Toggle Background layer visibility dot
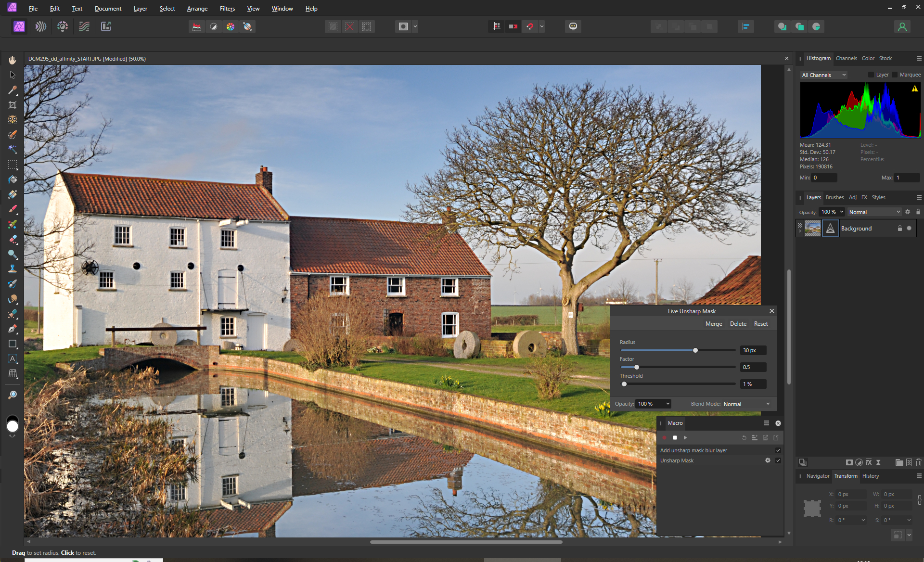 [x=909, y=229]
